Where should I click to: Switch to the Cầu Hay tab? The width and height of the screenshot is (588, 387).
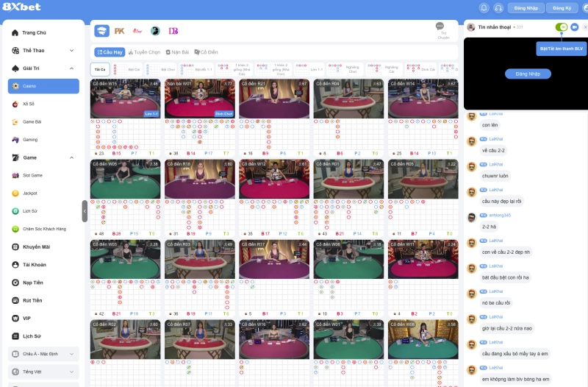pyautogui.click(x=110, y=52)
